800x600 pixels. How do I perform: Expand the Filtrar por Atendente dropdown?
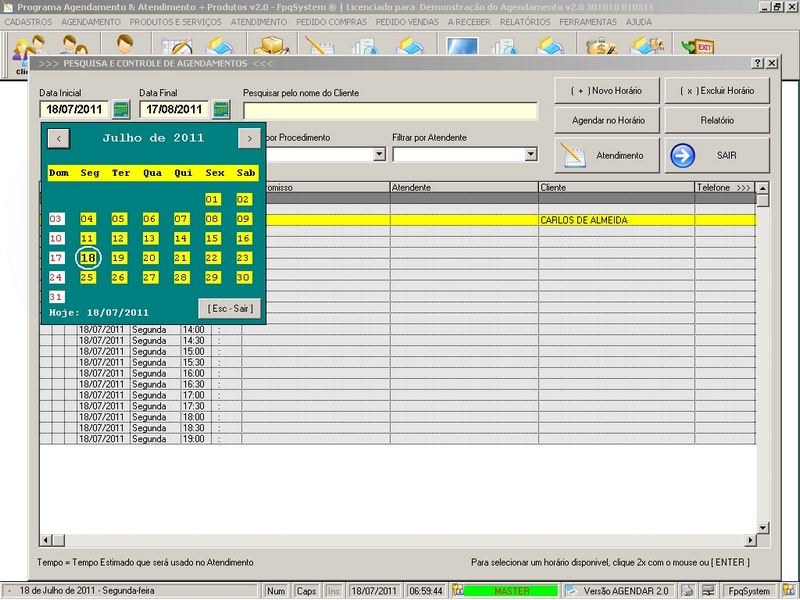point(531,154)
